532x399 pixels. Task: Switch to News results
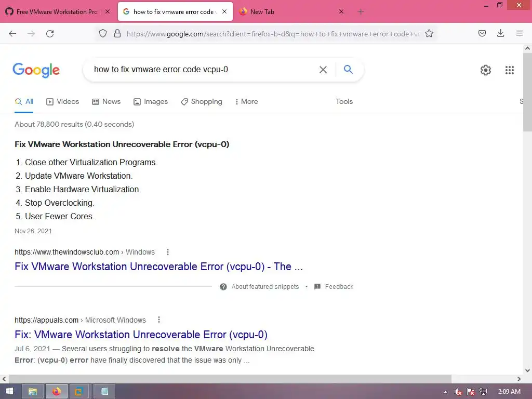tap(106, 101)
